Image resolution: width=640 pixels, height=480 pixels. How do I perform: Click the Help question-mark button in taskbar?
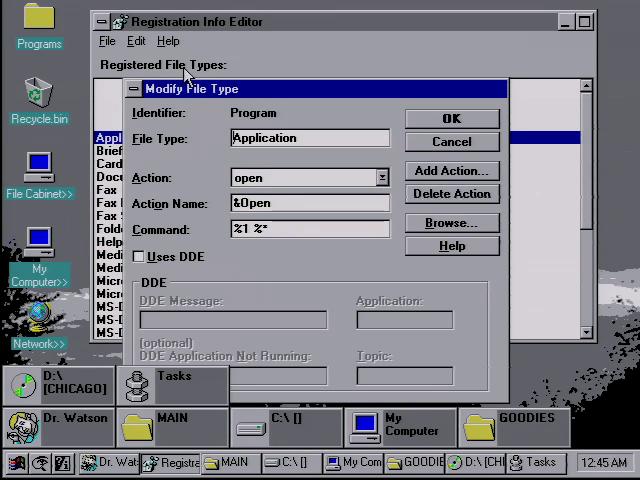(63, 463)
